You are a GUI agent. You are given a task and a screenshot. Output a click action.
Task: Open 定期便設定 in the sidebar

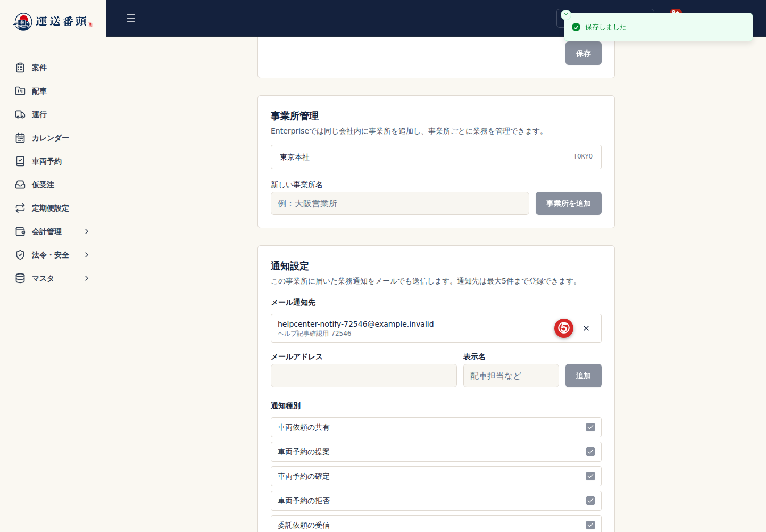[x=53, y=208]
